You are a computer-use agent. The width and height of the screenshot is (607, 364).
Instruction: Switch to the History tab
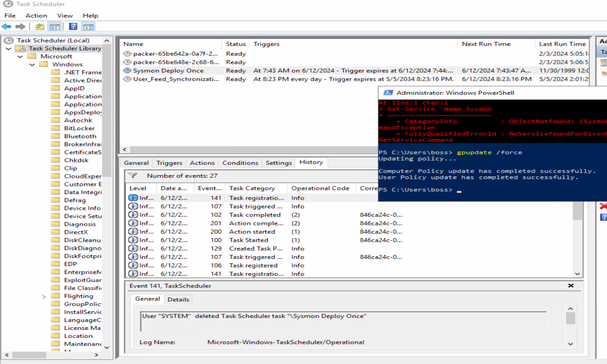[311, 162]
